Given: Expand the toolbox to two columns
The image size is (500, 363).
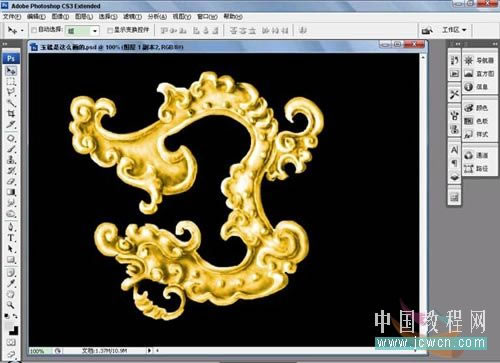Looking at the screenshot, I should point(5,44).
